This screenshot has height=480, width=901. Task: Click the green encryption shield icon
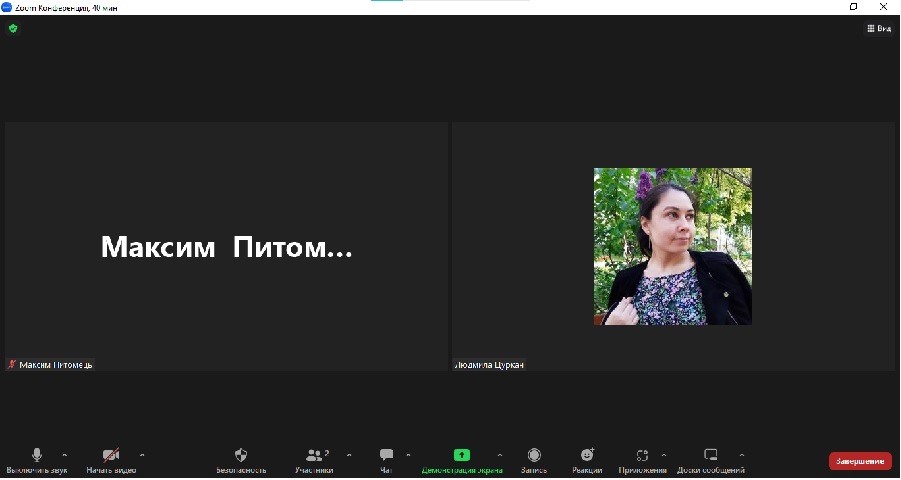click(13, 28)
